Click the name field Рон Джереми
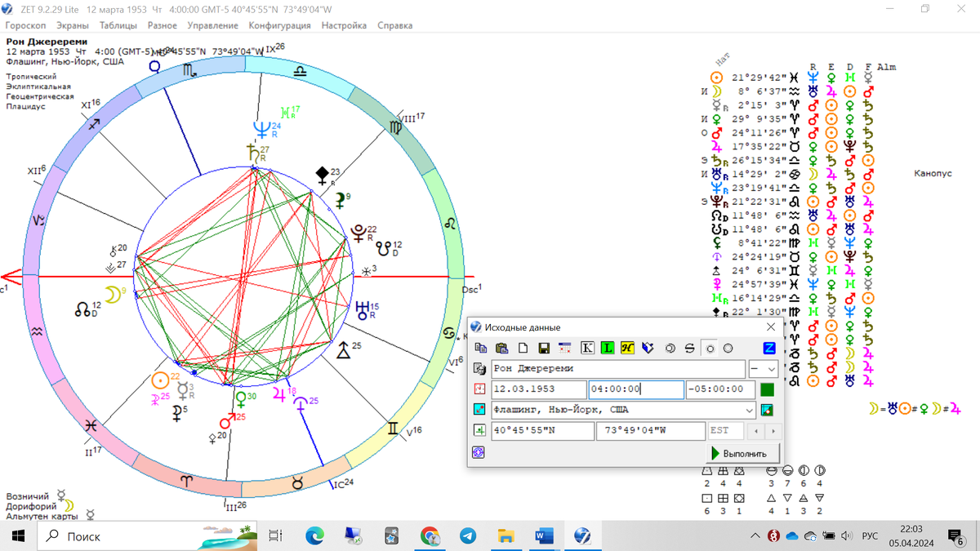Screen dimensions: 980x551 tap(617, 369)
